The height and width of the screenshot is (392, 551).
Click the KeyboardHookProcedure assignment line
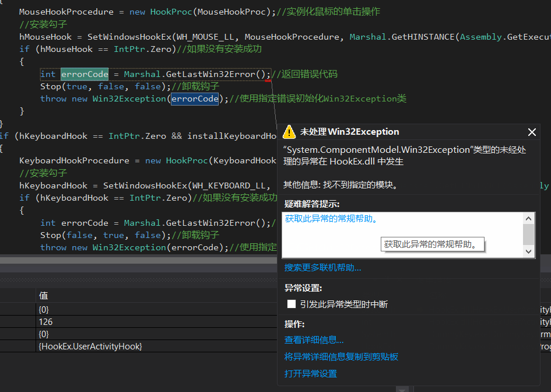(148, 160)
